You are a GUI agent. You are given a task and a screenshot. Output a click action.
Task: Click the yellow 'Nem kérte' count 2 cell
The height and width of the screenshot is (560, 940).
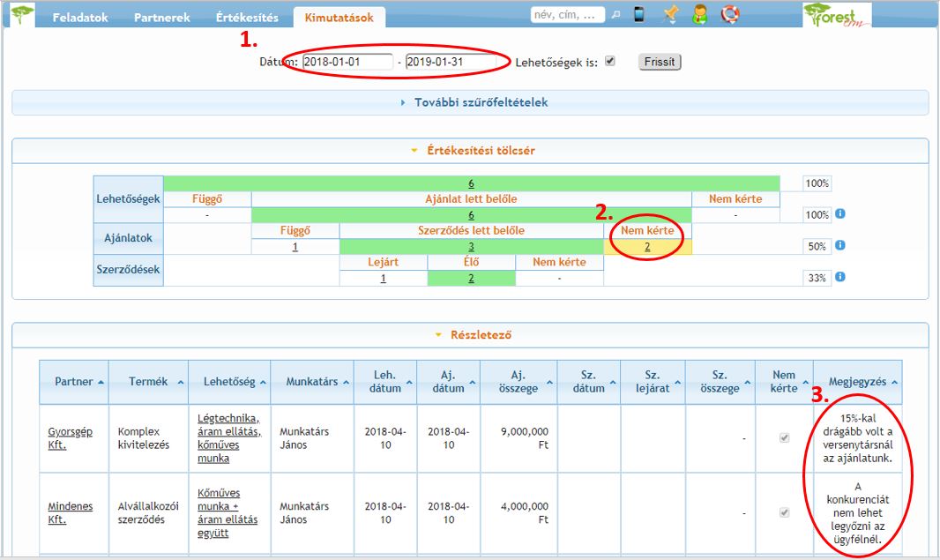click(647, 247)
